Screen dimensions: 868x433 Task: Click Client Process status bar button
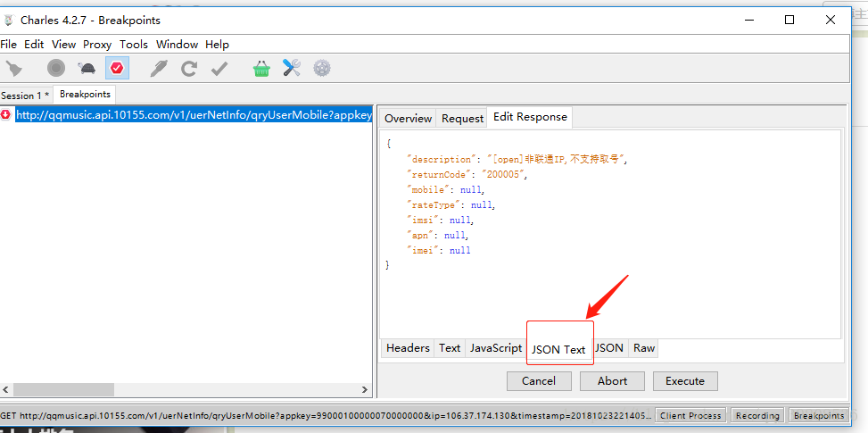690,415
